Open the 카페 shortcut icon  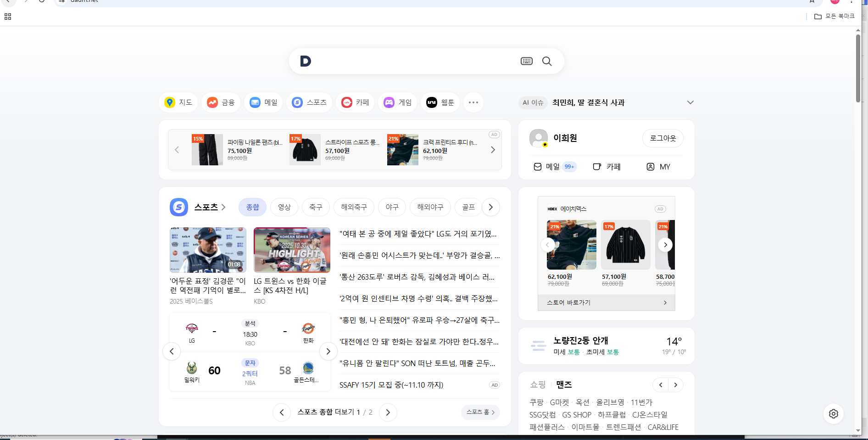click(356, 102)
